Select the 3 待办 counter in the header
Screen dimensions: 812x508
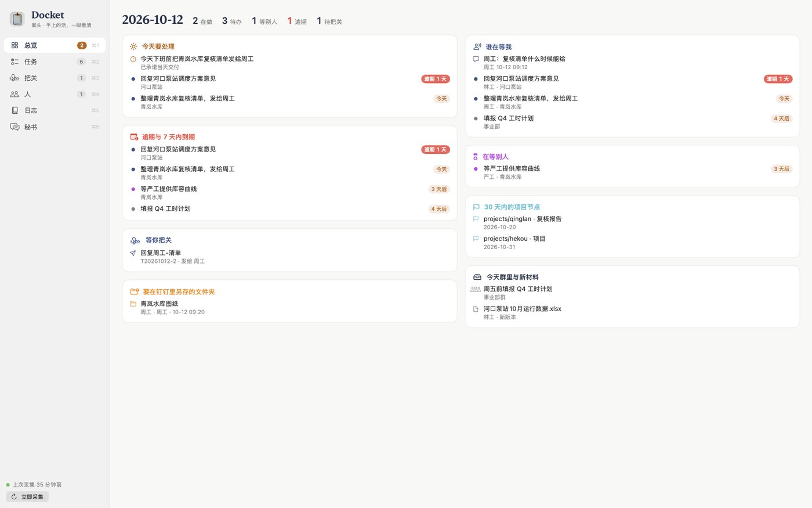coord(232,21)
